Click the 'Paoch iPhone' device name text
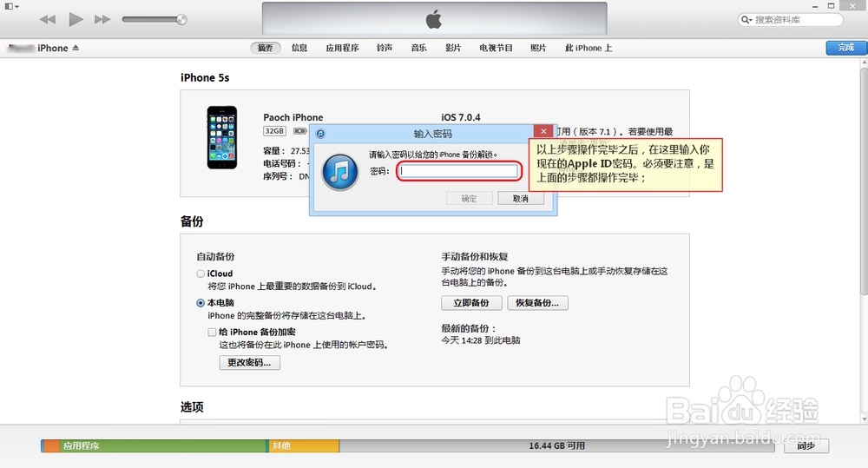Image resolution: width=868 pixels, height=468 pixels. coord(293,117)
